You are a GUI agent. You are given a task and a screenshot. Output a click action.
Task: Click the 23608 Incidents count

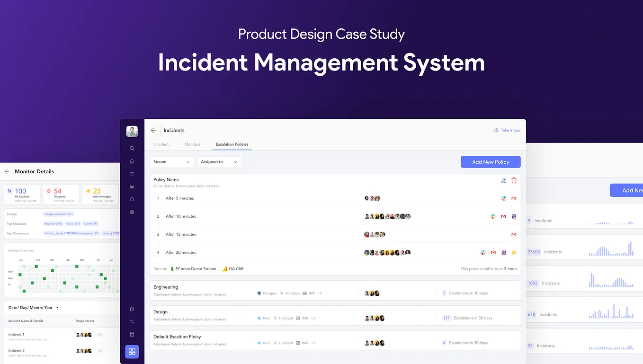[x=534, y=252]
